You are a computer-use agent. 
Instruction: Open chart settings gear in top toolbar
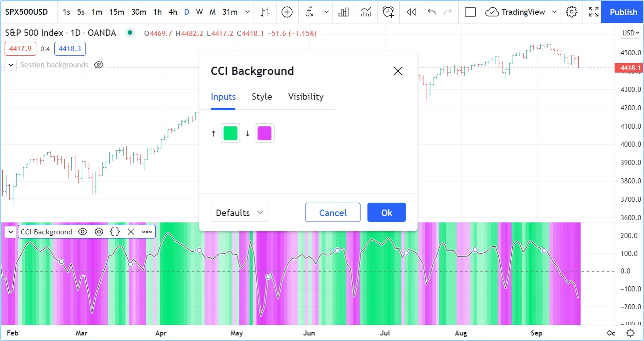coord(571,12)
